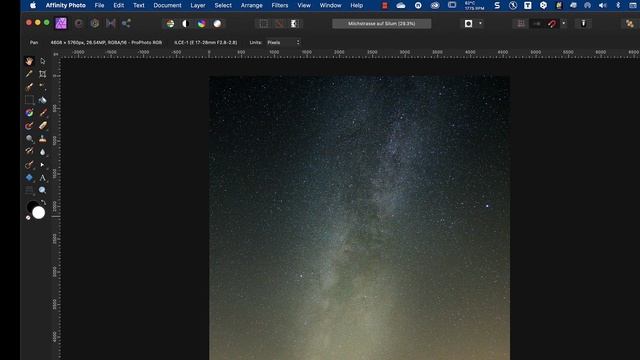Select the Flood Fill bucket tool
The height and width of the screenshot is (360, 640).
pos(42,100)
